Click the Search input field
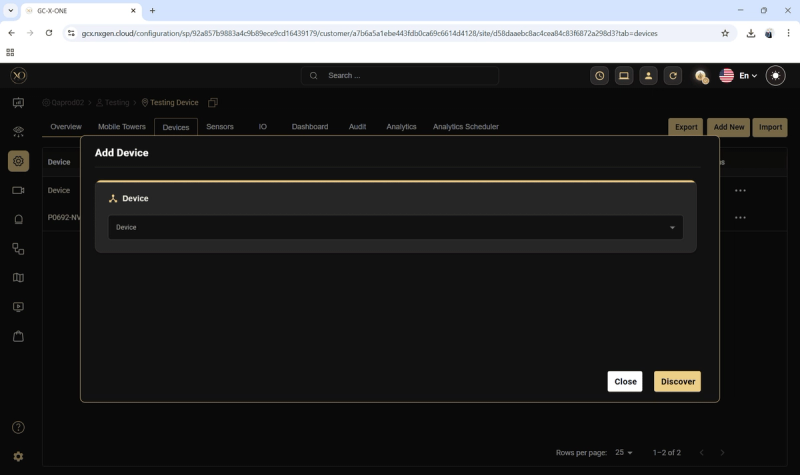This screenshot has width=800, height=475. click(399, 76)
